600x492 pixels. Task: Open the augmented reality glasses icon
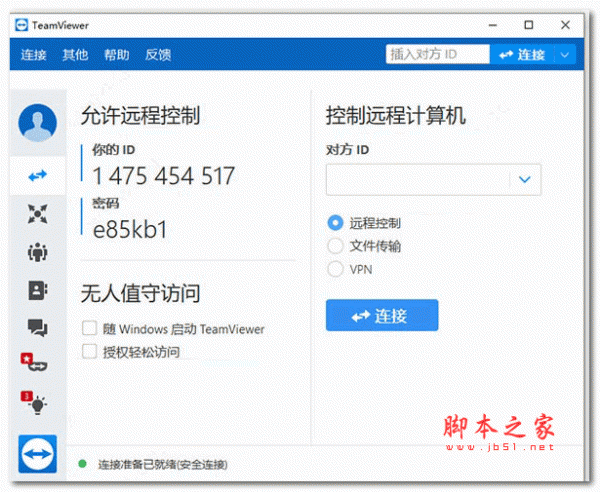click(34, 362)
